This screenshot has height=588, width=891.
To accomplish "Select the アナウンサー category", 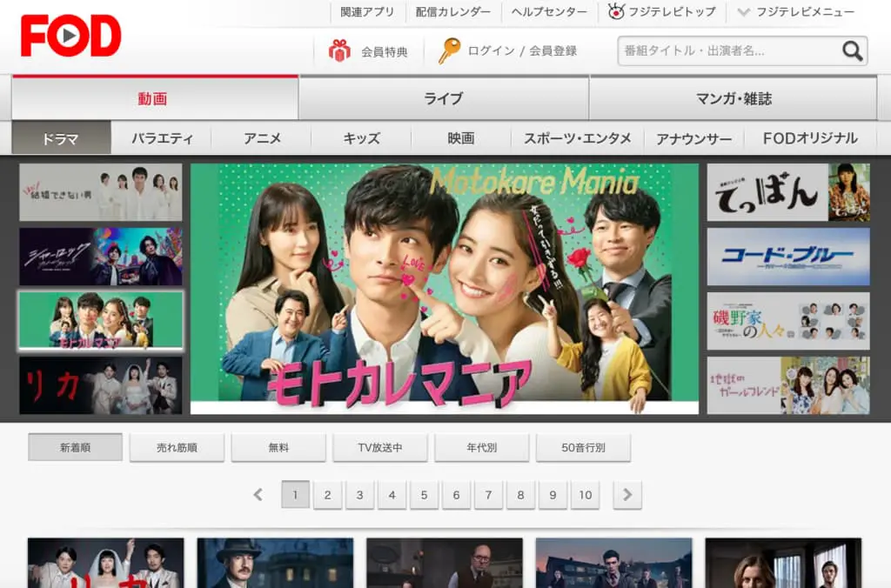I will pos(693,138).
